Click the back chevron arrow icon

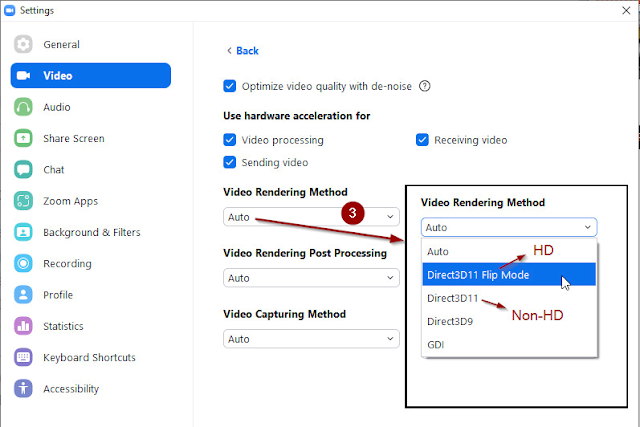click(x=229, y=51)
